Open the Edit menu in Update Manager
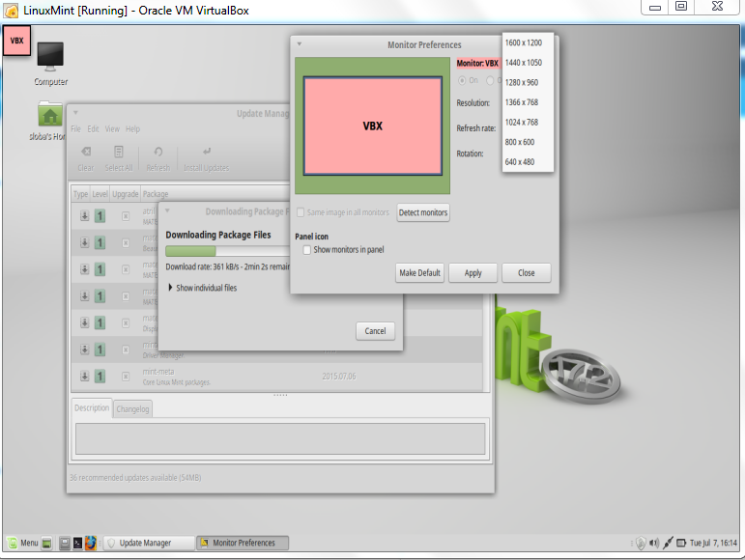This screenshot has height=560, width=745. pyautogui.click(x=93, y=129)
